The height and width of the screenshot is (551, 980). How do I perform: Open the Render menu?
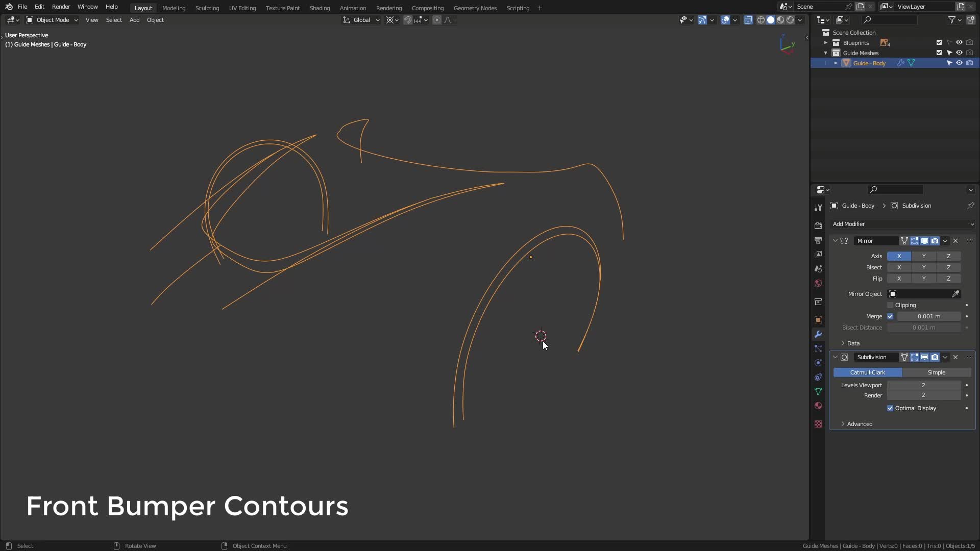click(61, 7)
